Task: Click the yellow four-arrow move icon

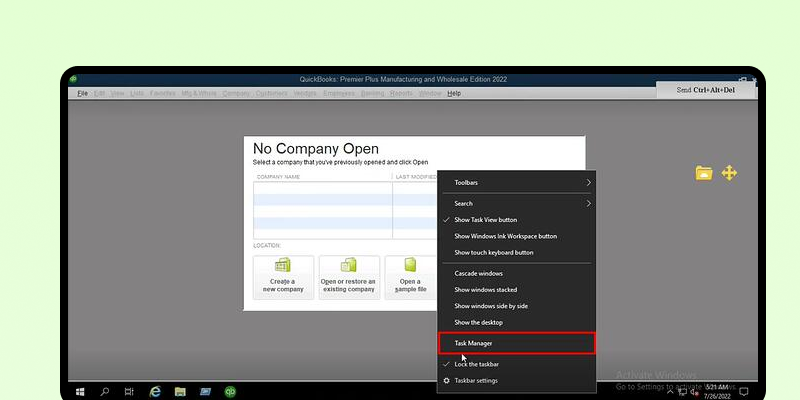Action: [x=729, y=173]
